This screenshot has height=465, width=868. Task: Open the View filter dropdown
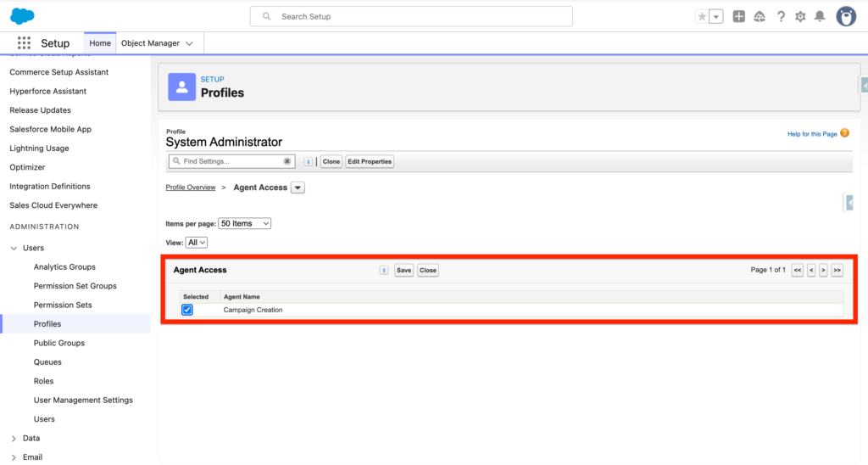pos(197,243)
